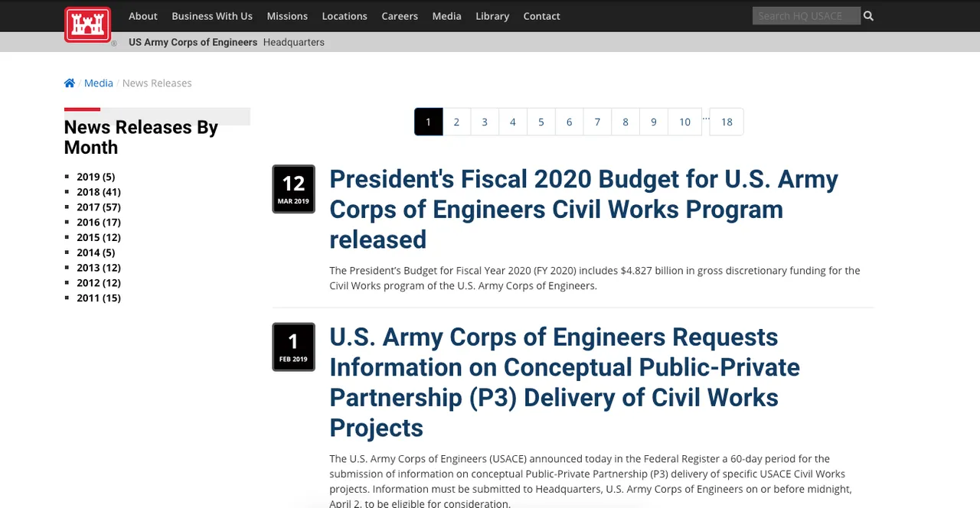Go to pagination page 10
The height and width of the screenshot is (508, 980).
(684, 122)
